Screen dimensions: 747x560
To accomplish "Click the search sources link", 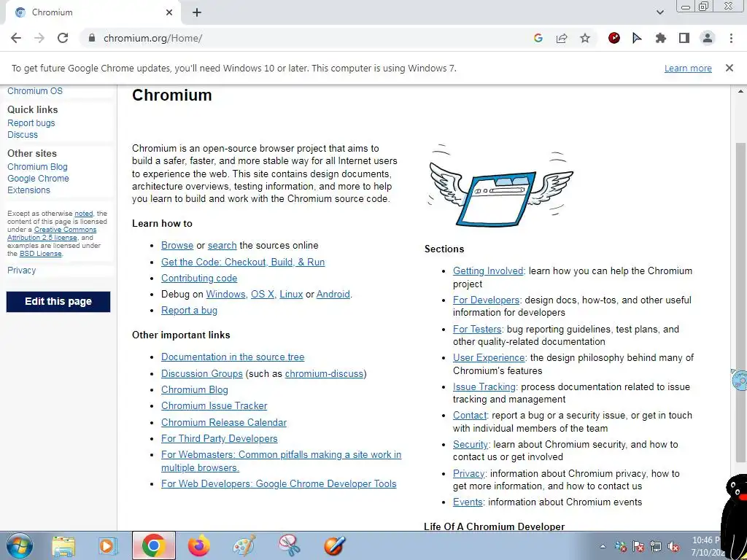I will point(222,245).
